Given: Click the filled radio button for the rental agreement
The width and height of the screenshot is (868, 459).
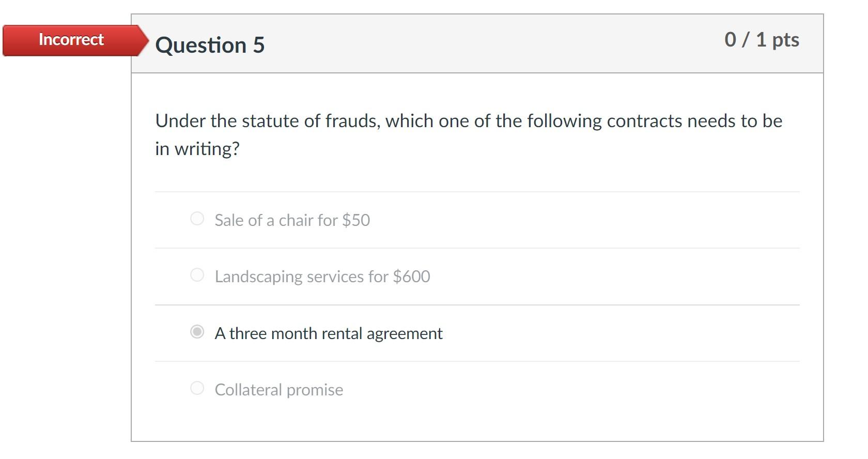Looking at the screenshot, I should [x=197, y=332].
